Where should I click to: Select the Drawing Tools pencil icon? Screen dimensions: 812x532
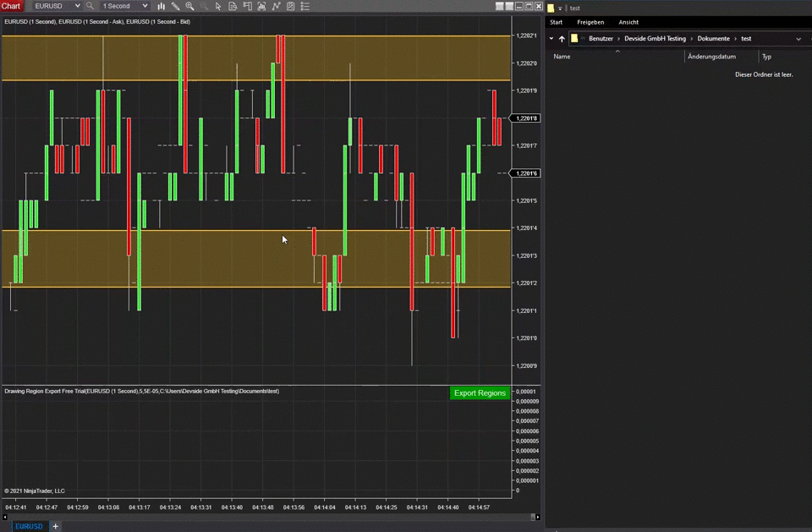pos(175,6)
